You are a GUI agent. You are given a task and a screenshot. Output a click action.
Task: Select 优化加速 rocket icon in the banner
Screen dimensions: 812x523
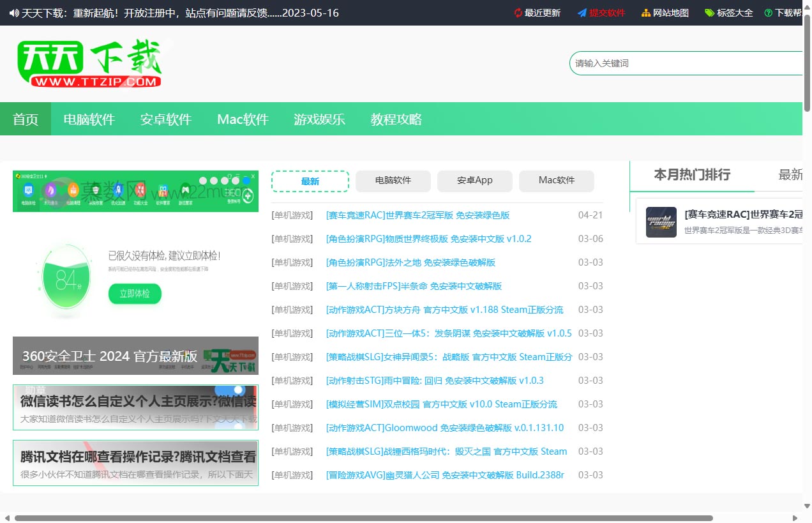(118, 189)
